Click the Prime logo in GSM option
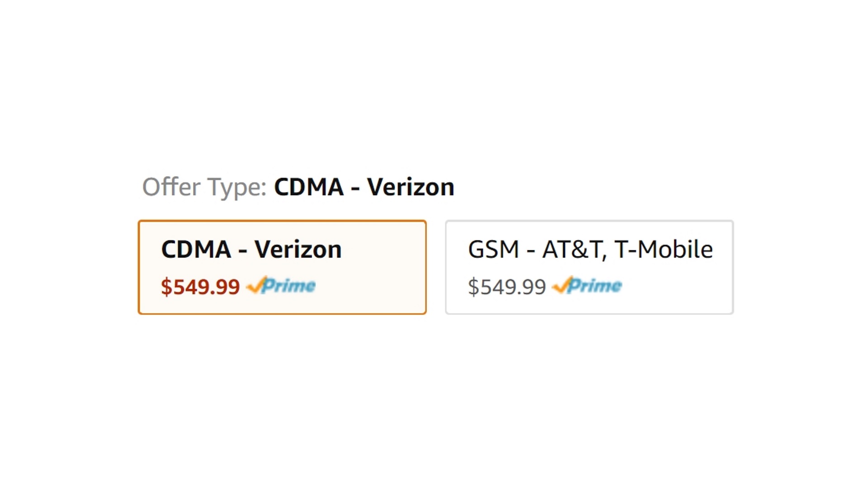Screen dimensions: 868x488 (587, 286)
